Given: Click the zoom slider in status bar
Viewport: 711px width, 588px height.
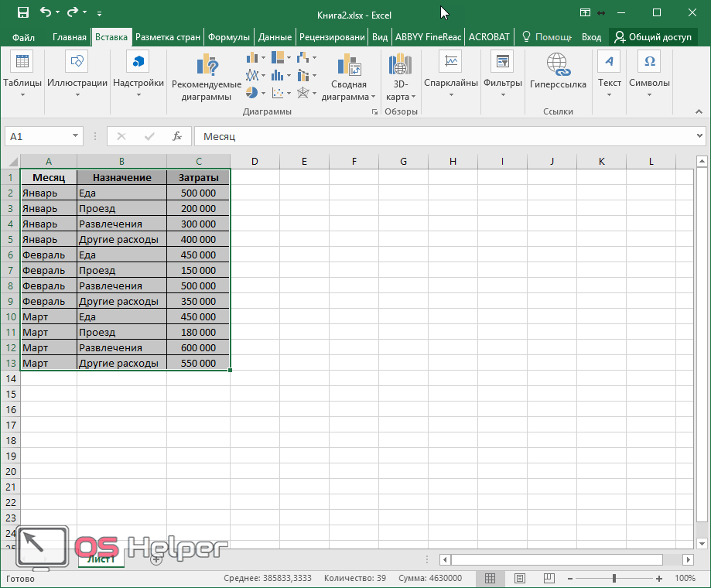Looking at the screenshot, I should click(x=614, y=578).
